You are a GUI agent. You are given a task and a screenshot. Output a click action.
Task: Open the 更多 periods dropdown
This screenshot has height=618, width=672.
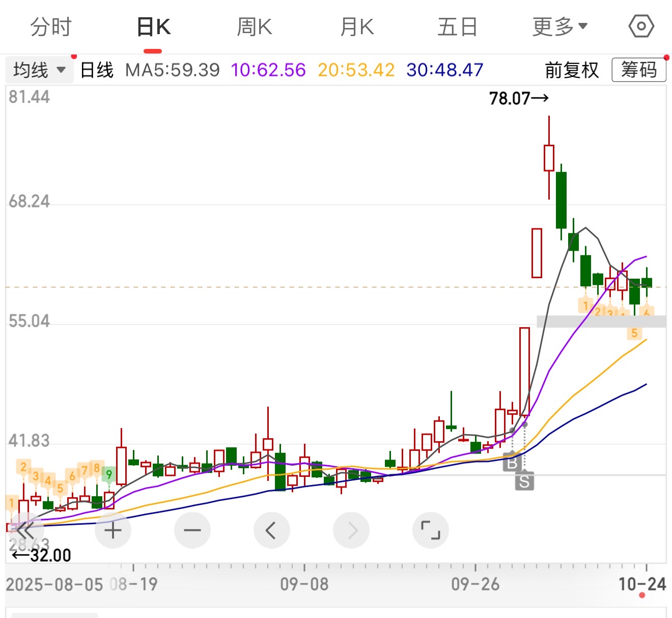[x=559, y=27]
